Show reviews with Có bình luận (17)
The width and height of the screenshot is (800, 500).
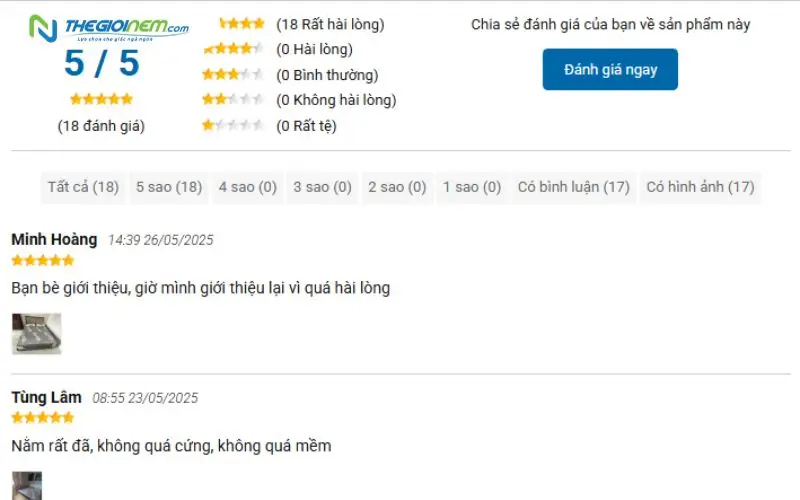(573, 187)
